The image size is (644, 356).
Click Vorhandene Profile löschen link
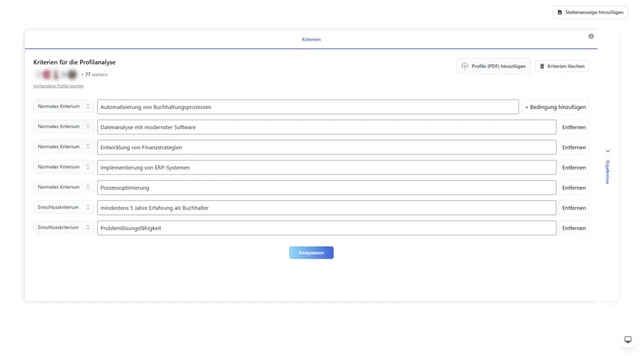coord(58,86)
